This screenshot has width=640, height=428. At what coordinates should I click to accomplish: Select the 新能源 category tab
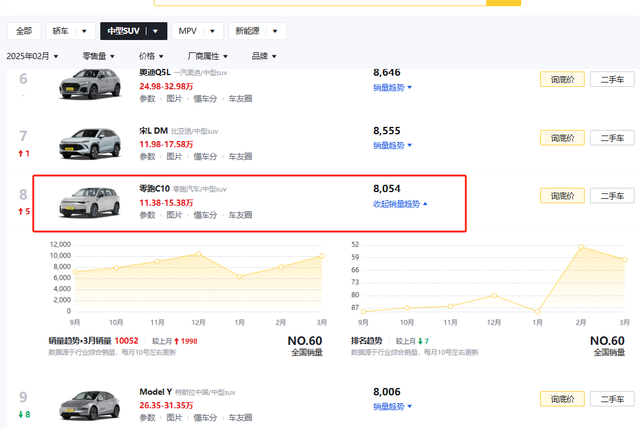pos(247,31)
